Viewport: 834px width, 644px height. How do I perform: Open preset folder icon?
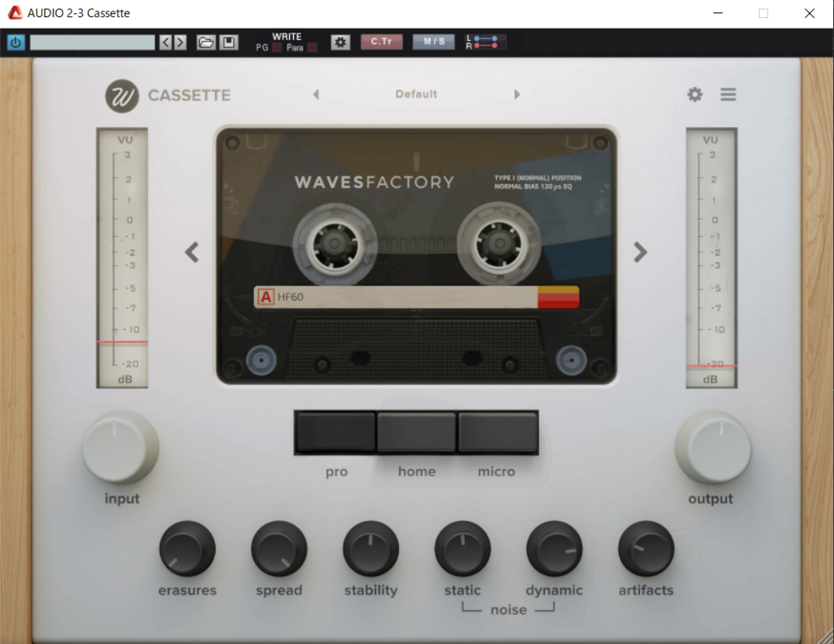206,42
